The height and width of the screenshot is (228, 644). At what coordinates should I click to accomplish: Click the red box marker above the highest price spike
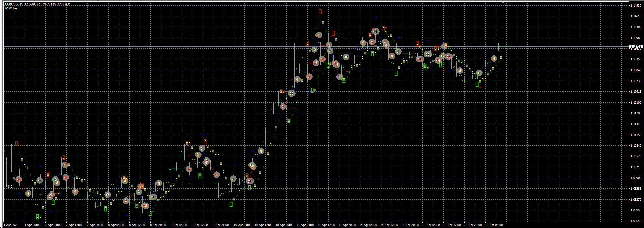click(x=320, y=12)
